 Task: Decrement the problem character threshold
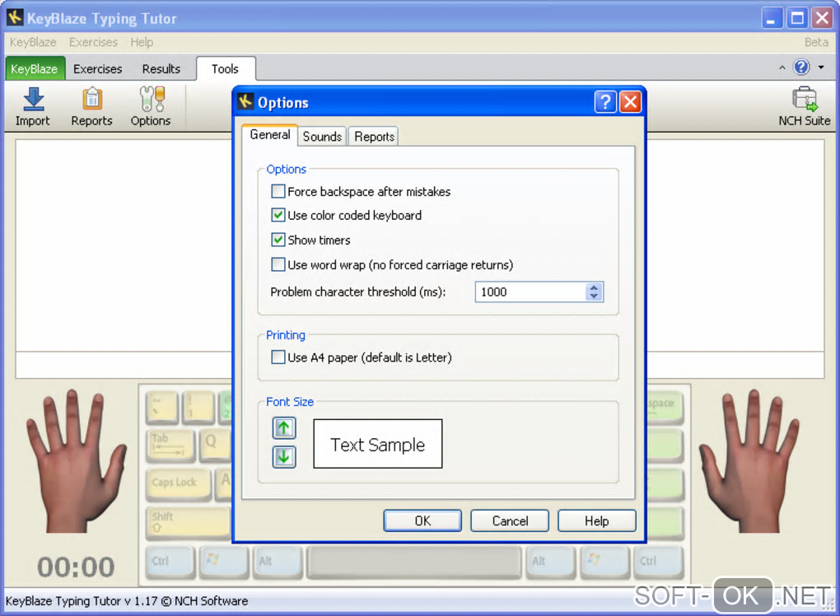(x=594, y=296)
